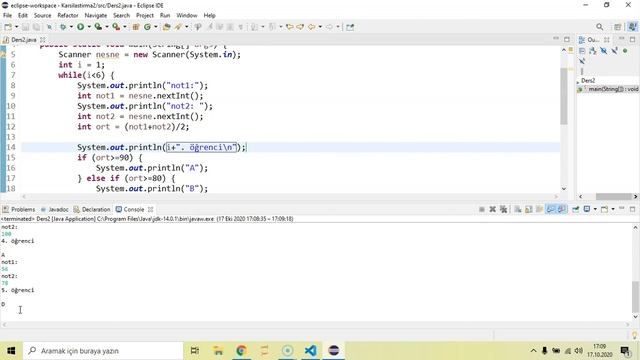Open Debug configurations dropdown arrow
640x360 pixels.
(71, 27)
